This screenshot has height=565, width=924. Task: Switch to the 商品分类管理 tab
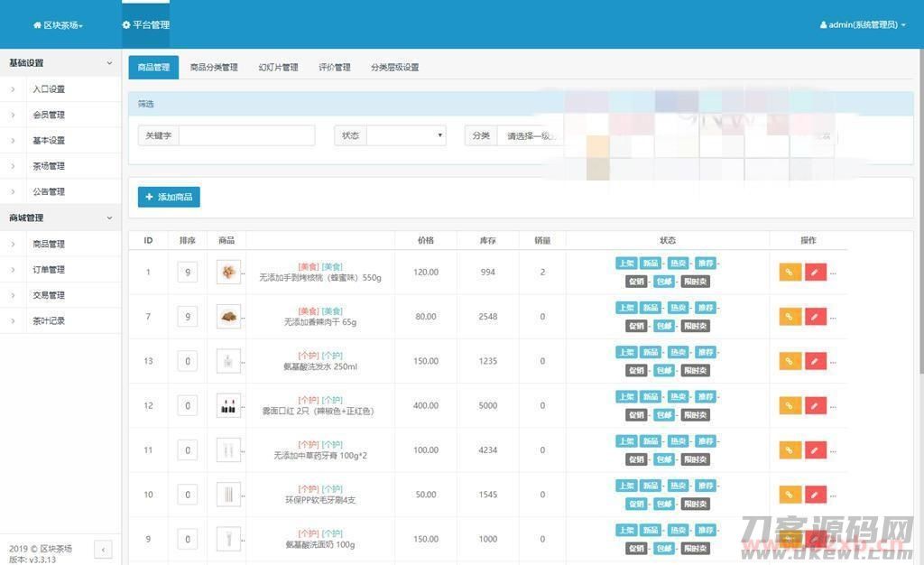(216, 67)
